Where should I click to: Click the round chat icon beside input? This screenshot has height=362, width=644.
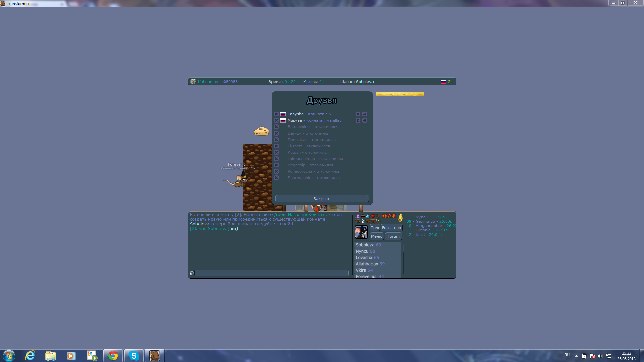coord(192,273)
